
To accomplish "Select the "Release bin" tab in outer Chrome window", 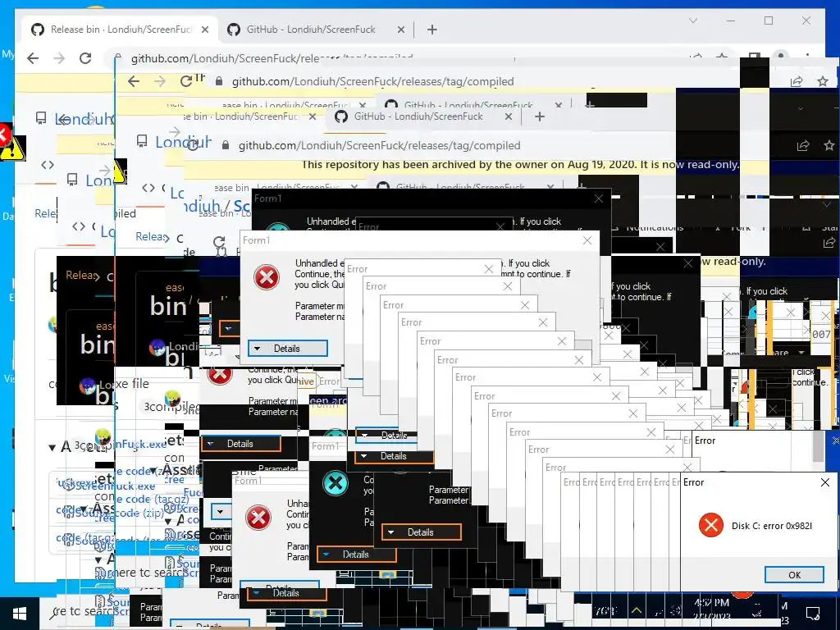I will [118, 30].
